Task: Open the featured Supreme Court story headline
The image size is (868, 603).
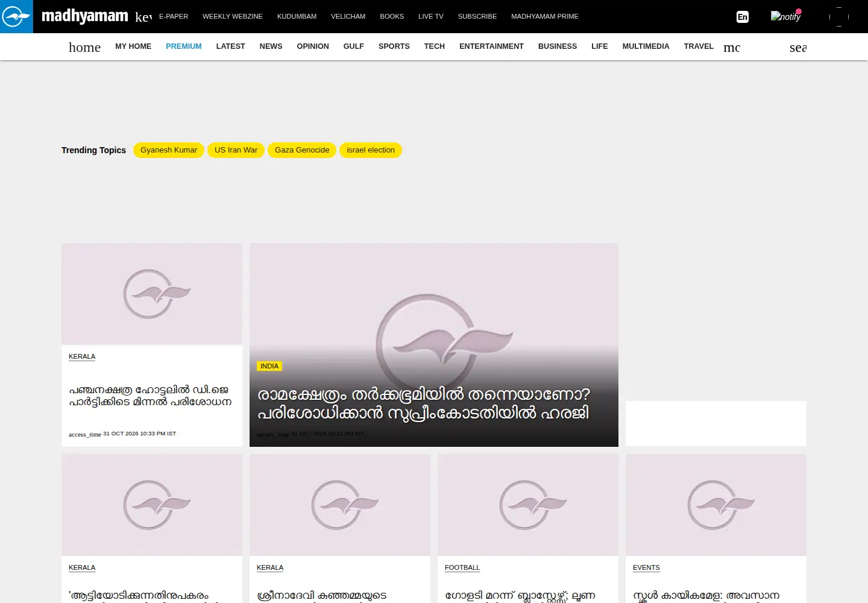Action: tap(424, 404)
